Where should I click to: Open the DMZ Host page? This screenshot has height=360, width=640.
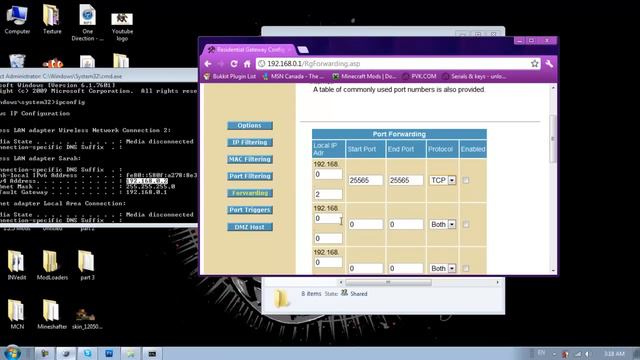[x=250, y=227]
